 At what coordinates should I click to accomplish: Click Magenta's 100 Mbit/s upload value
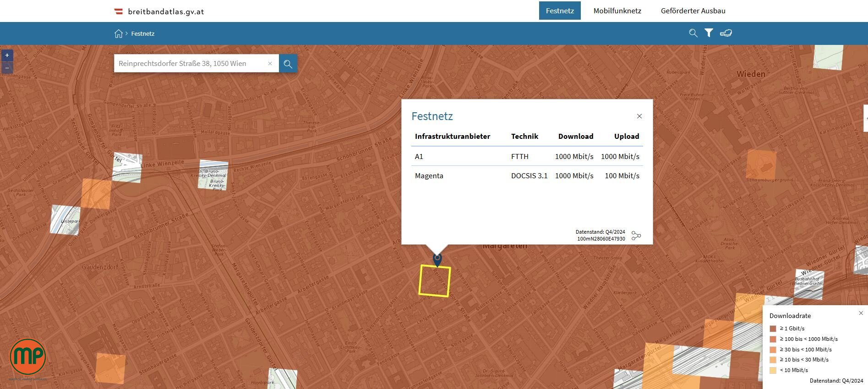[x=622, y=175]
